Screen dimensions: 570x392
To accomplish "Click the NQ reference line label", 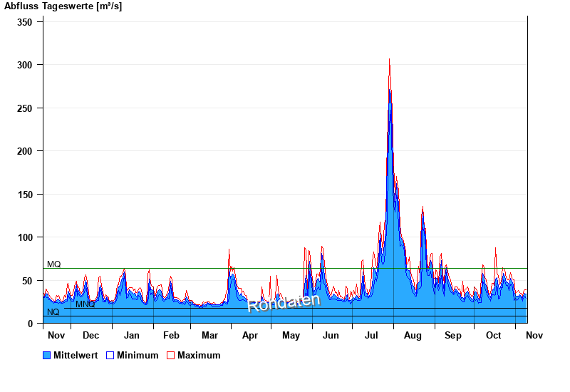I will (53, 312).
